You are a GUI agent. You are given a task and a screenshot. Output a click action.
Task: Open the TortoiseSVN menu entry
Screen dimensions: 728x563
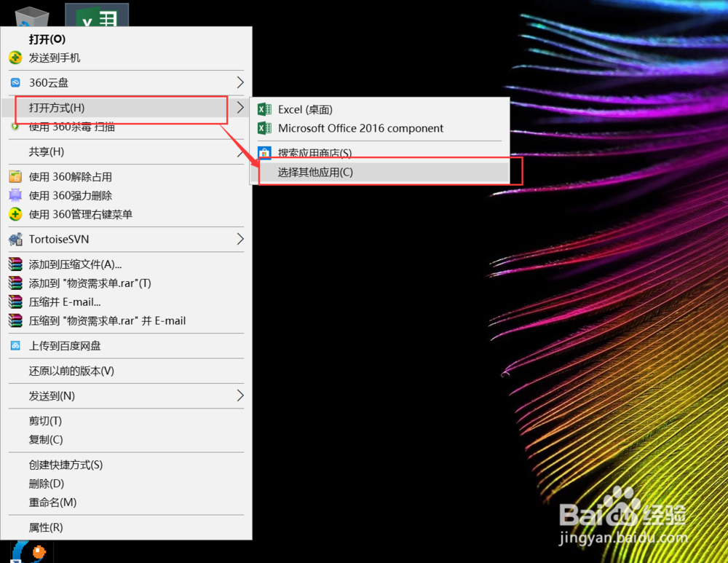pyautogui.click(x=126, y=239)
